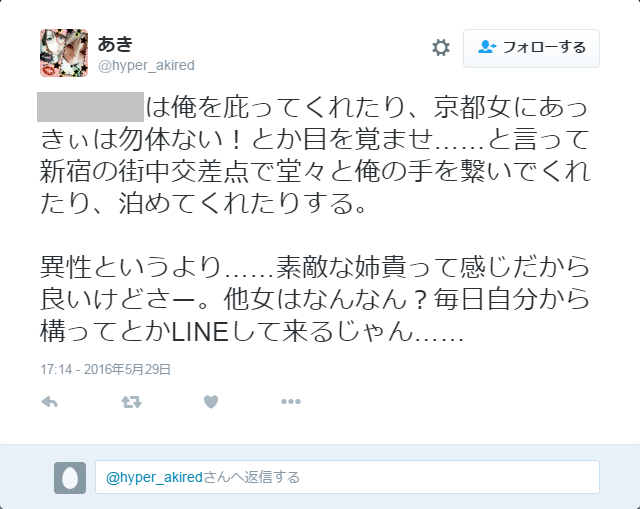Open the three-dots more options menu
The image size is (640, 509).
pyautogui.click(x=291, y=402)
